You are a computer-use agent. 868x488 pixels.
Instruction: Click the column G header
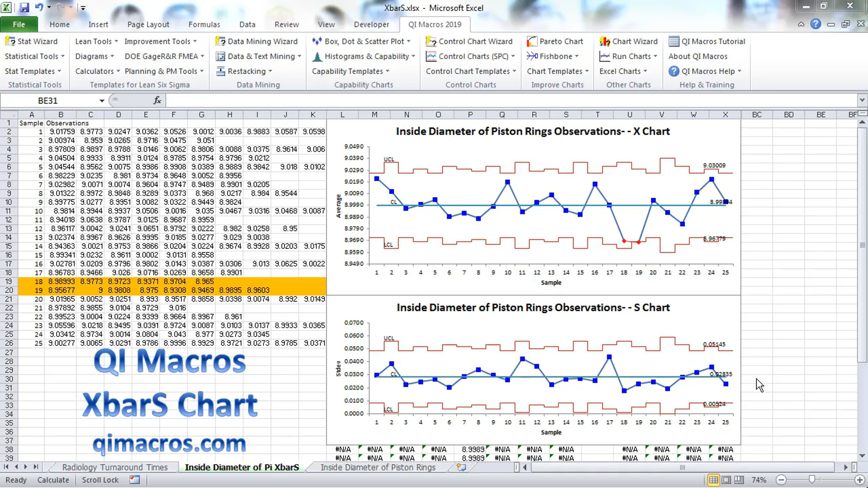coord(201,115)
